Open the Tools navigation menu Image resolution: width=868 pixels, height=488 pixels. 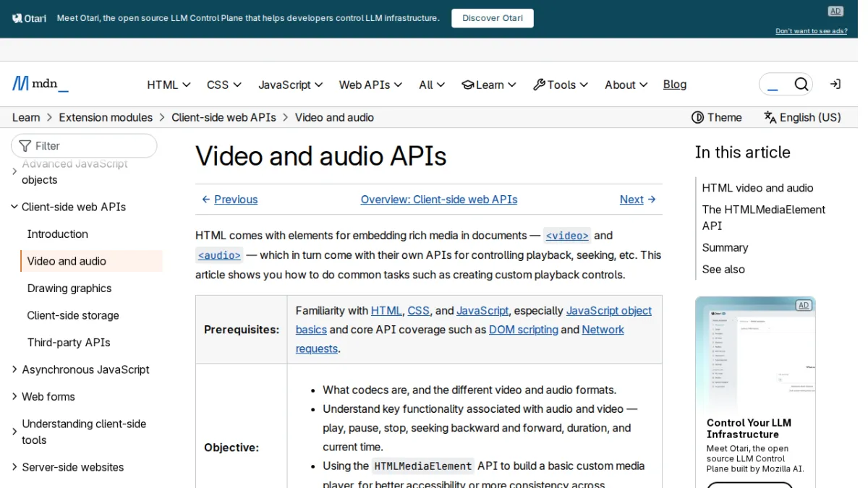[561, 85]
